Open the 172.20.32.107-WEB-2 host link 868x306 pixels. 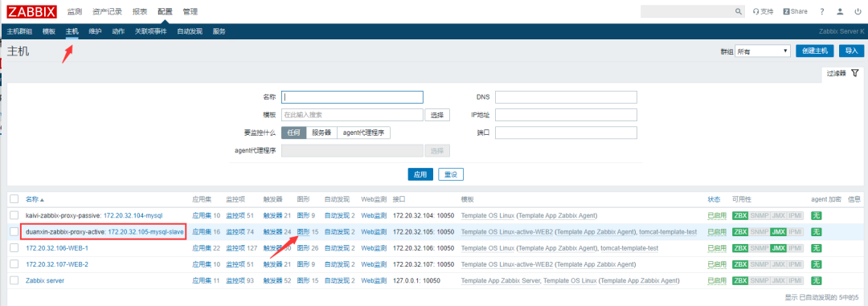pos(57,264)
